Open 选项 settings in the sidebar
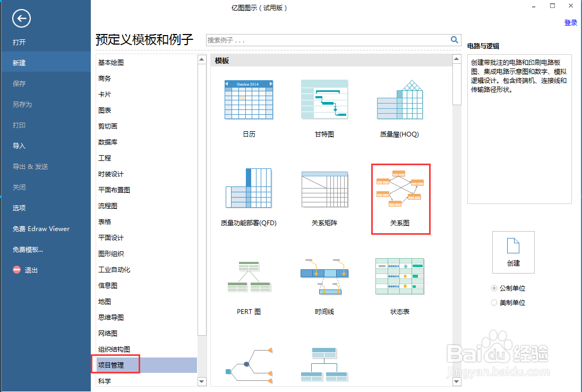The width and height of the screenshot is (582, 392). [x=19, y=208]
